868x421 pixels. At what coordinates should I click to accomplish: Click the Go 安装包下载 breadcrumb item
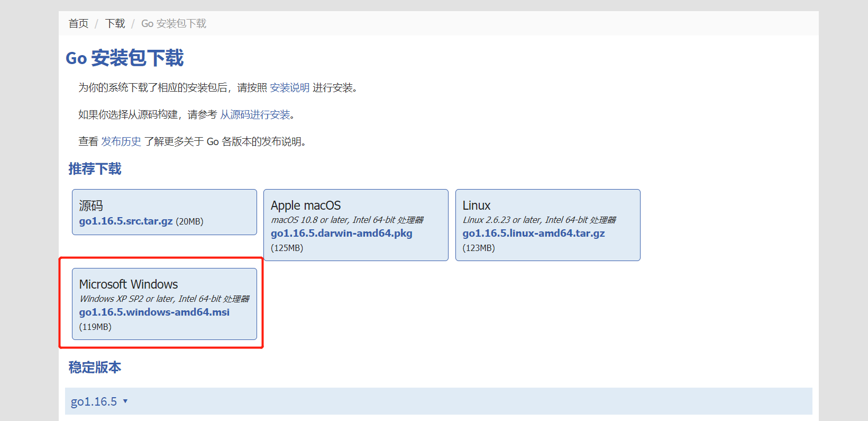[173, 23]
